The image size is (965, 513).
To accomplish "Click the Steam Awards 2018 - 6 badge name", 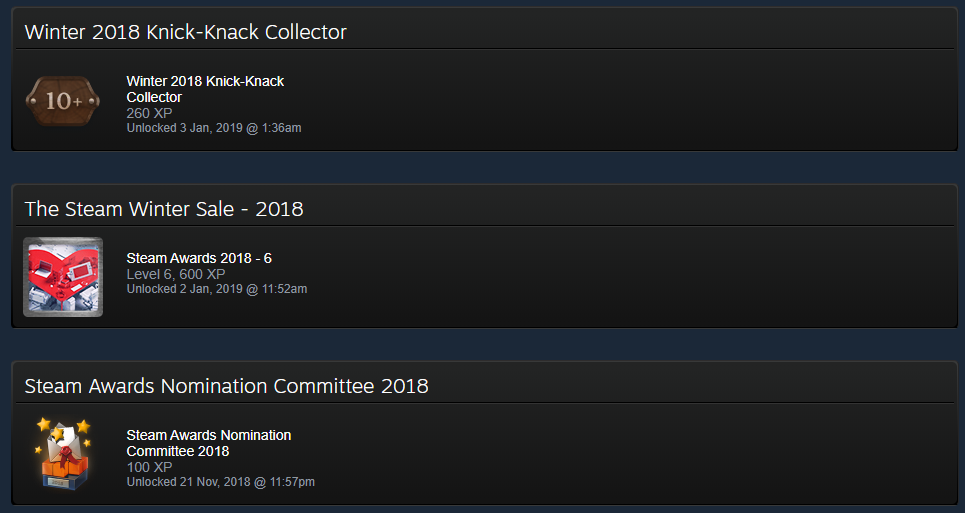I will point(199,258).
